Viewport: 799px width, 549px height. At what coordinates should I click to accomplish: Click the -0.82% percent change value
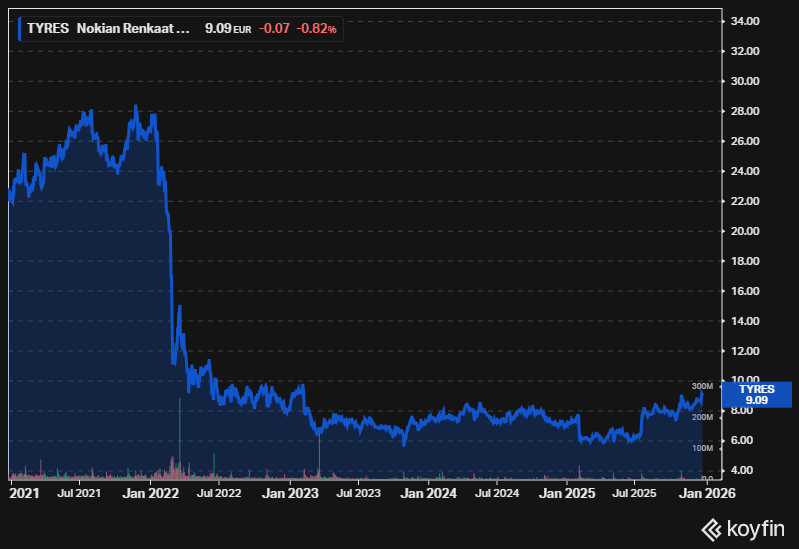pos(319,29)
